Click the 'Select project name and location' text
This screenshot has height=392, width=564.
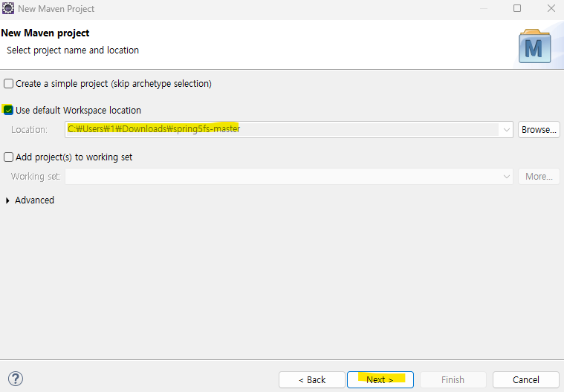point(73,50)
